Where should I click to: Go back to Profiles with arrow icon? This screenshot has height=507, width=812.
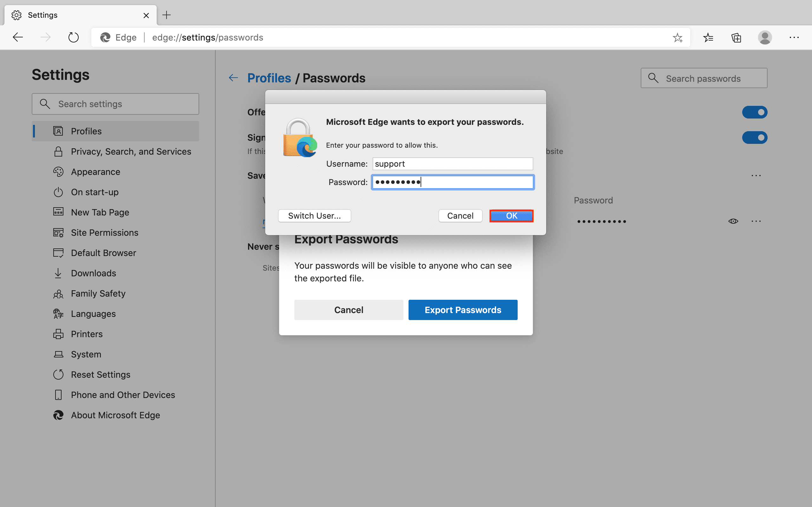point(233,78)
